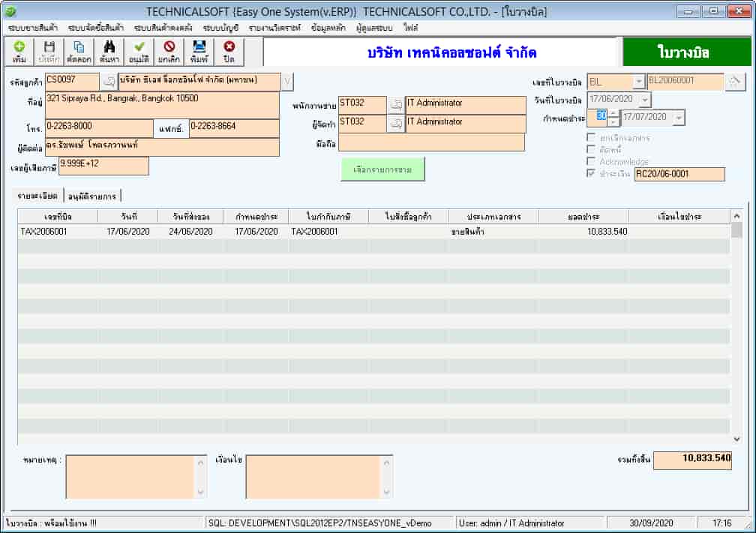Click the address field 321 Sipraya Rd.
This screenshot has height=533, width=756.
coord(162,105)
